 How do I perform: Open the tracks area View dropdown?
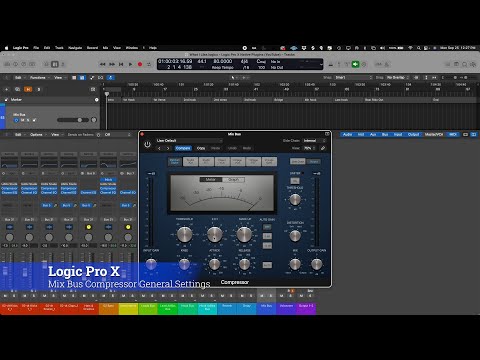(59, 78)
